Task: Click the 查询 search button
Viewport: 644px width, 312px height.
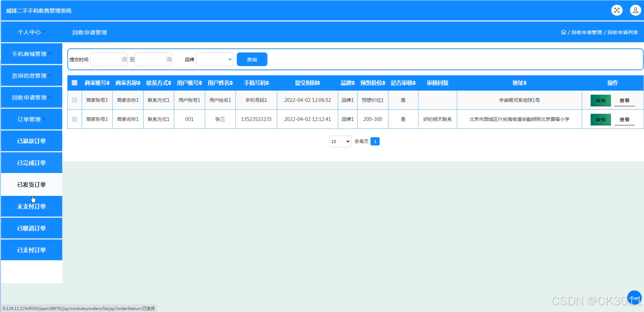Action: [252, 59]
